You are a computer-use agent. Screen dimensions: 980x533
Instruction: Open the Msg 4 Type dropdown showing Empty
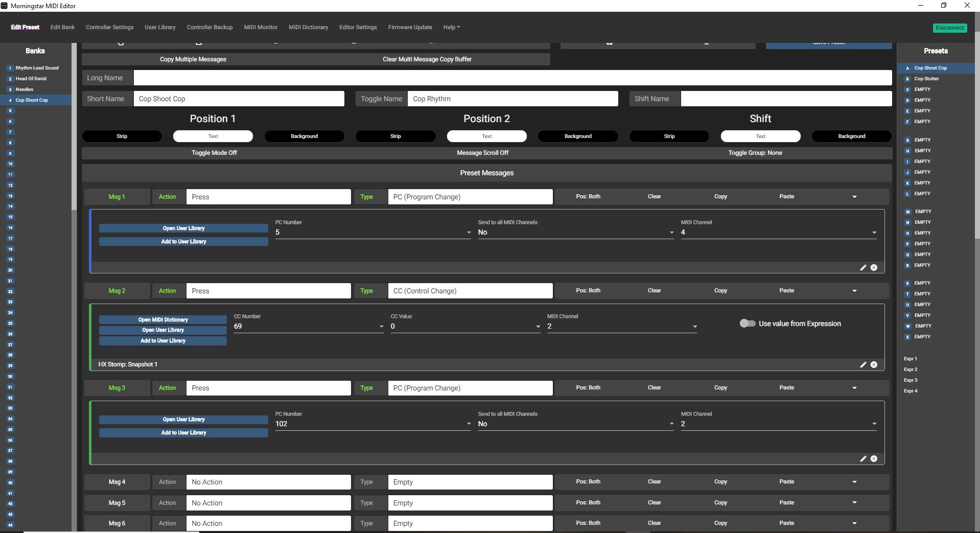470,482
